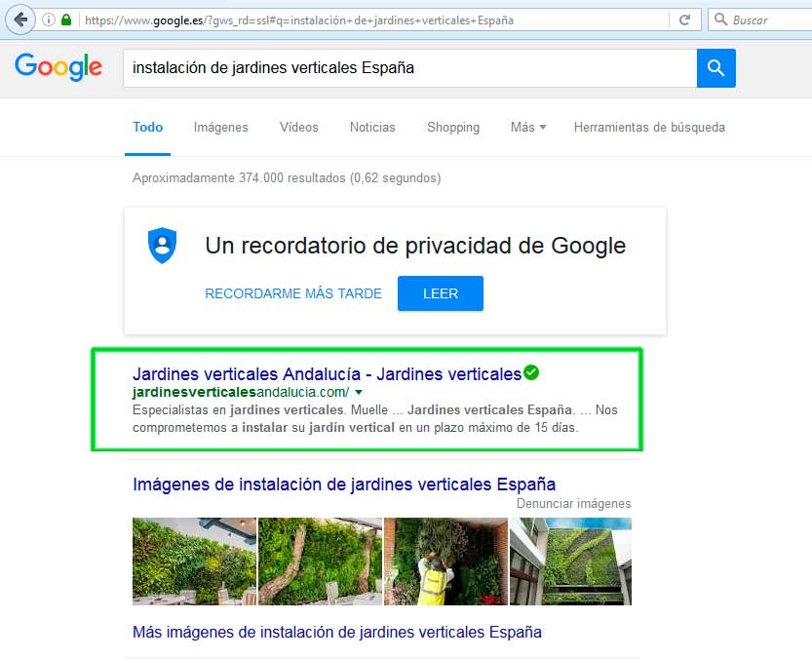
Task: Open Herramientas de búsqueda
Action: 649,128
